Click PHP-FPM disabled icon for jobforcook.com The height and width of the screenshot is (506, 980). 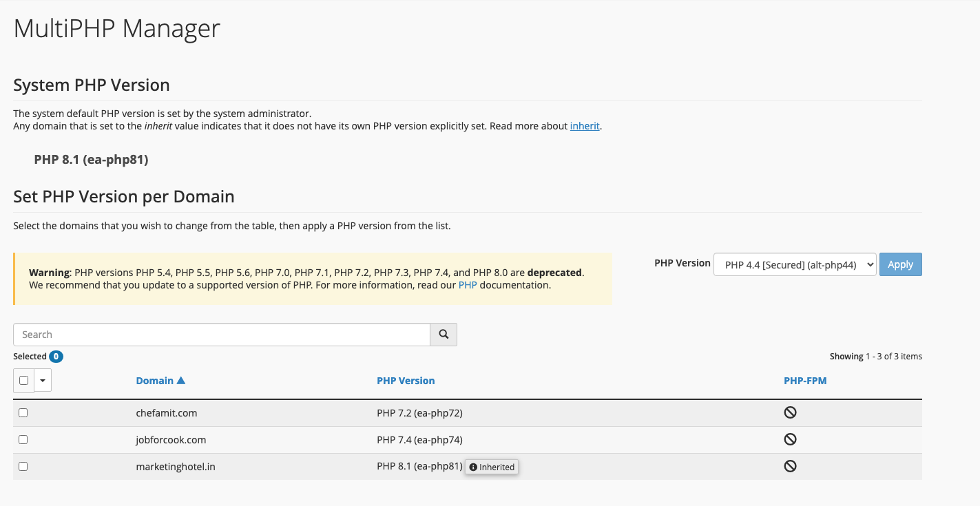(790, 439)
